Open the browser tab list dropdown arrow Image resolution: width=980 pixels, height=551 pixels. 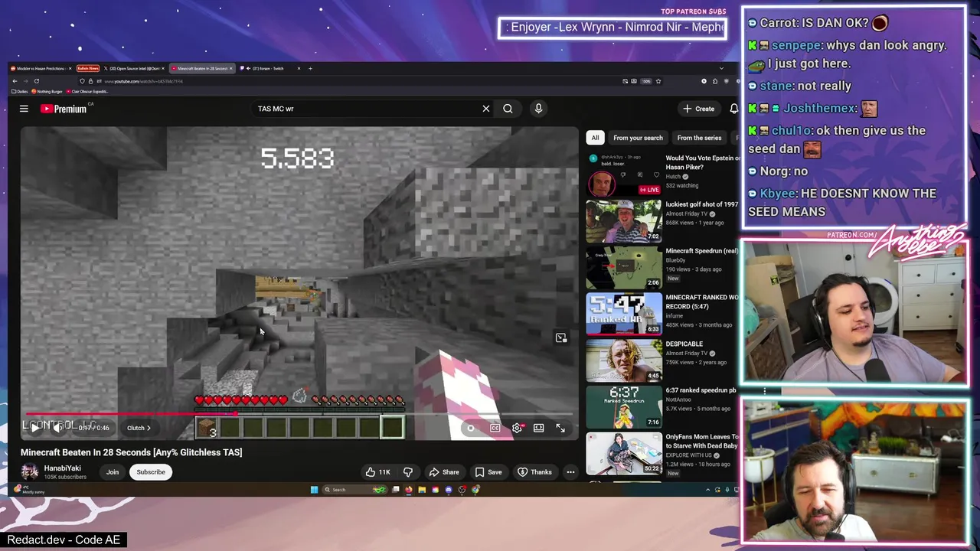point(721,68)
